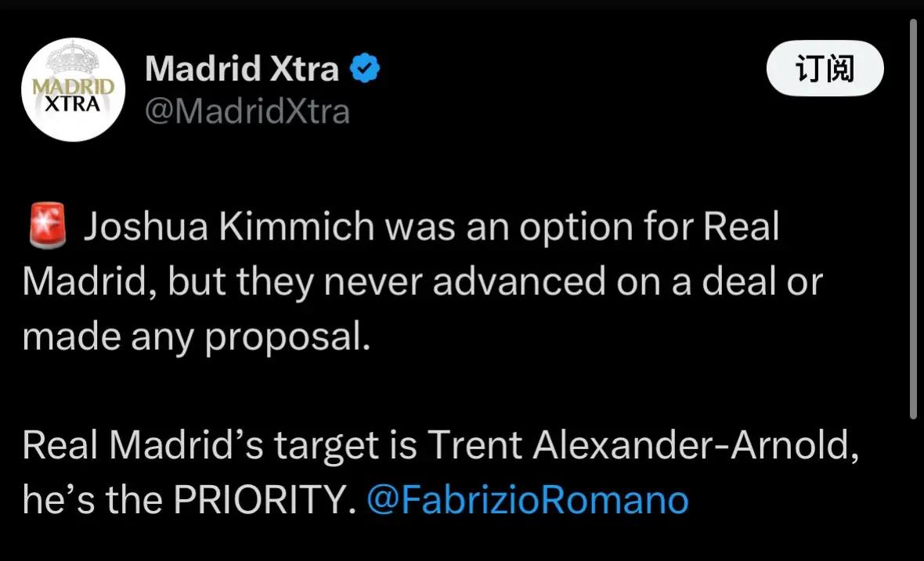Click the 'XTRA' text in avatar logo

click(x=73, y=104)
